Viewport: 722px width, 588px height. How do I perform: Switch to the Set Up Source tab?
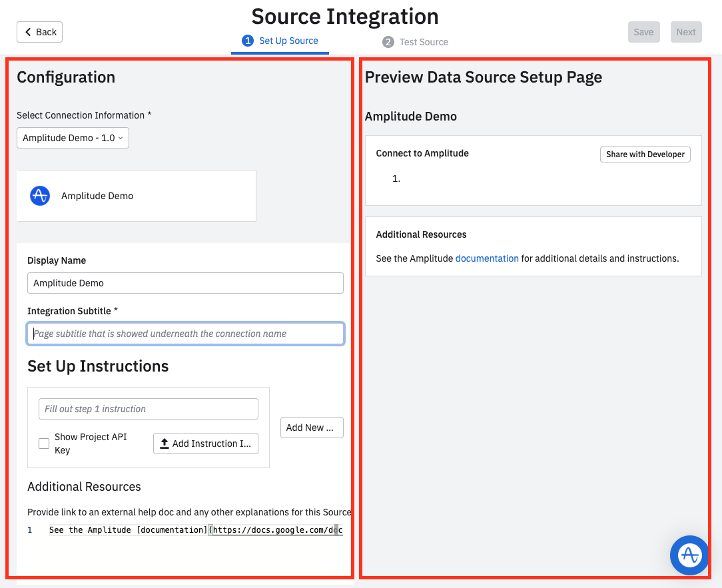288,41
